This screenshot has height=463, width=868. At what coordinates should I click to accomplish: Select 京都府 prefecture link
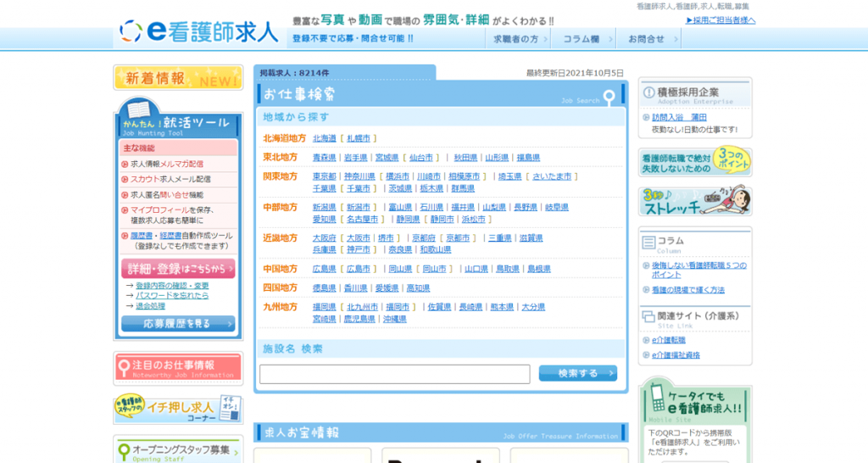coord(424,238)
